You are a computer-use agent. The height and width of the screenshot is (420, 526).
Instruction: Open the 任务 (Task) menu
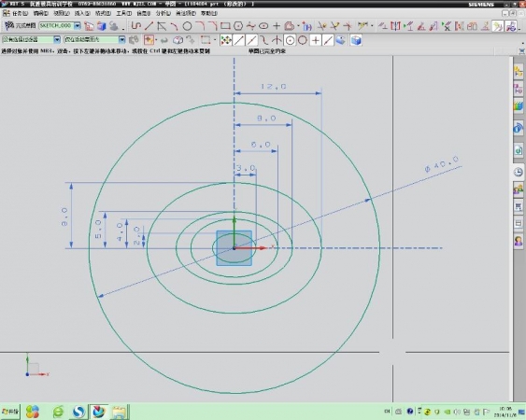(x=21, y=13)
